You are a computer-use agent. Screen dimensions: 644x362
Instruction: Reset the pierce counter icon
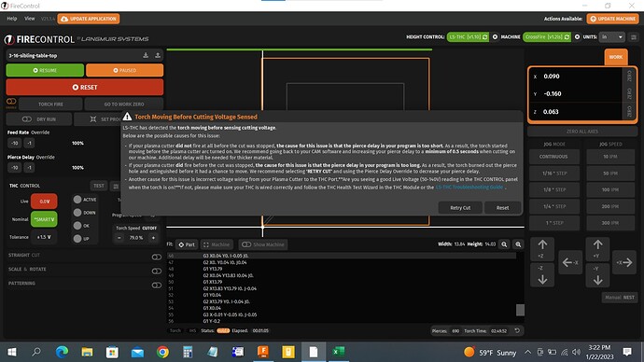(x=517, y=330)
